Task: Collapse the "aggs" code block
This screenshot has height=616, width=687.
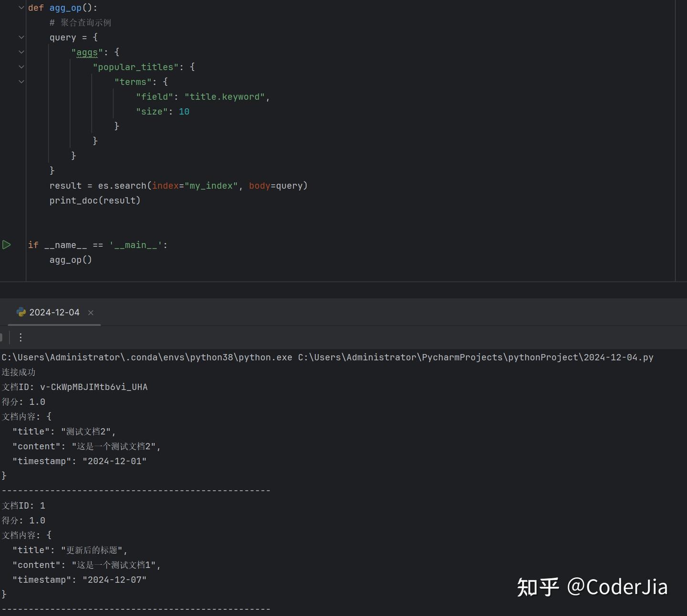Action: coord(21,52)
